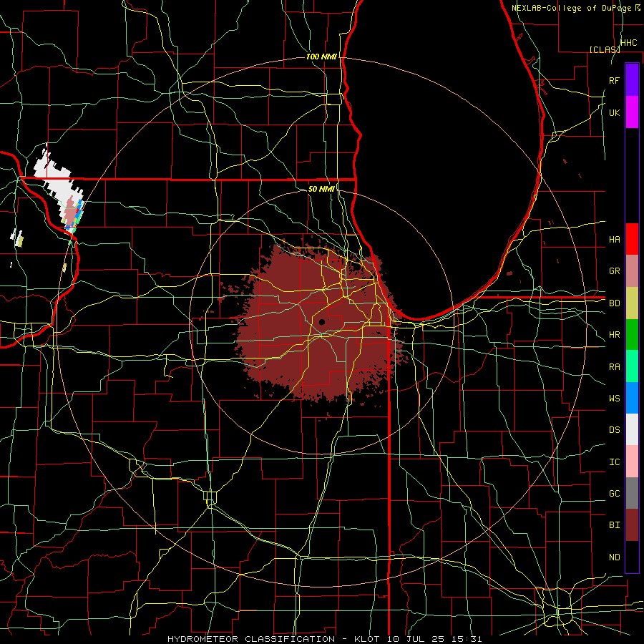Click the 'DS' legend label
The image size is (644, 644).
coord(614,429)
